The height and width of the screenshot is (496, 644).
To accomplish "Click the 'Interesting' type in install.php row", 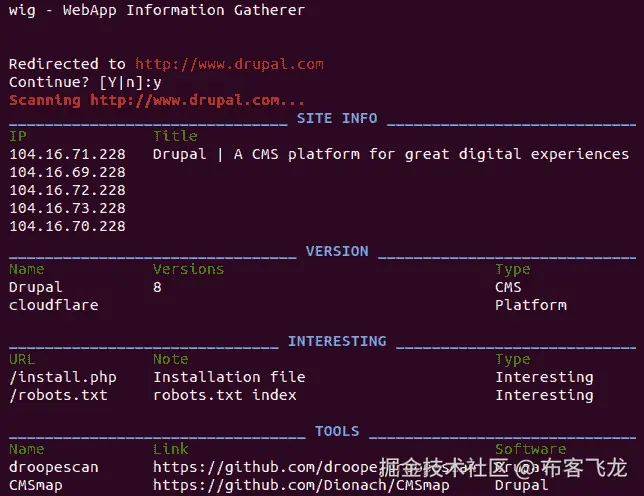I will point(545,378).
